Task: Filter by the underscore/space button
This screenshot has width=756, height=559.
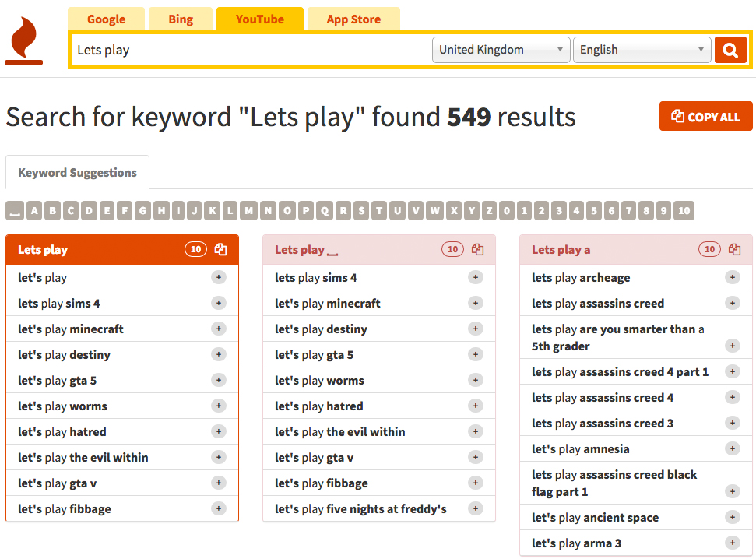Action: click(x=15, y=211)
